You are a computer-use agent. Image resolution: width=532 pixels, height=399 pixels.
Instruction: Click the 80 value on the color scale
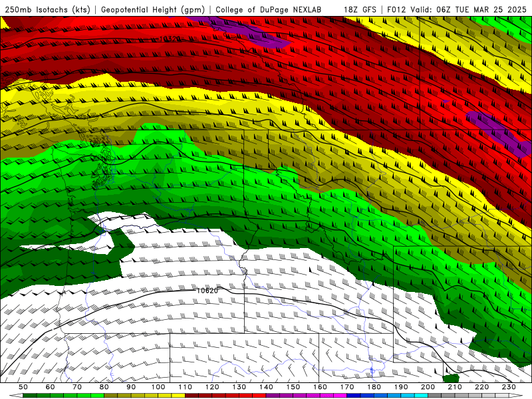click(104, 387)
